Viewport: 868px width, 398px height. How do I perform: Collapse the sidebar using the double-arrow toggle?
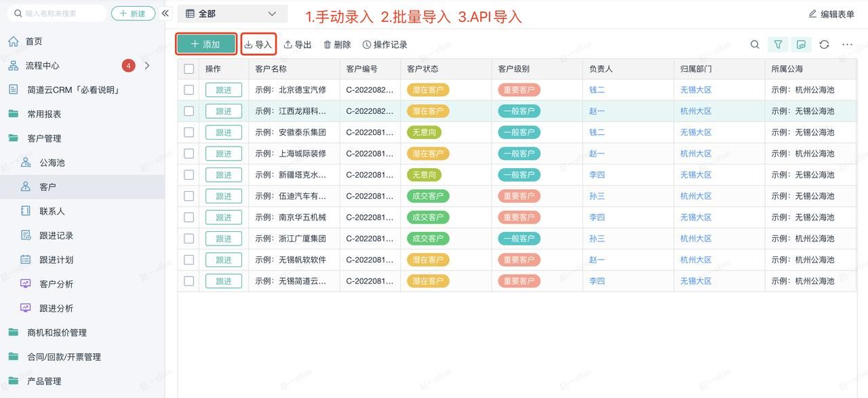coord(165,13)
